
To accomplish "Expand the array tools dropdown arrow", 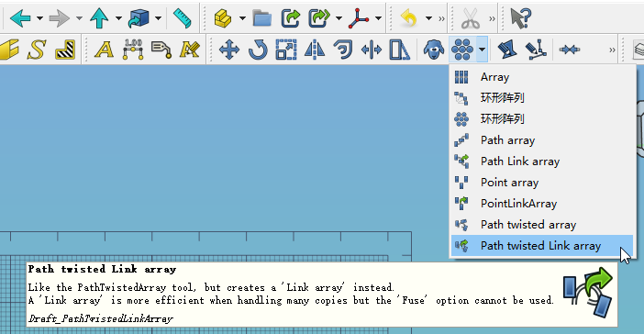I will pyautogui.click(x=483, y=50).
